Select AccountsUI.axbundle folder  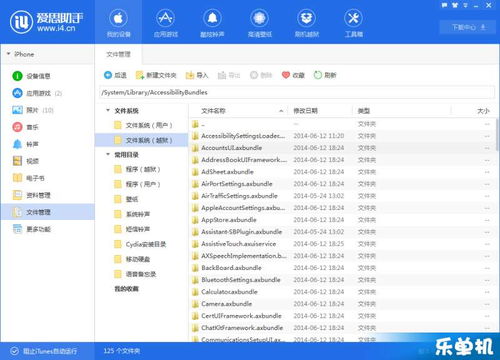pos(342,148)
